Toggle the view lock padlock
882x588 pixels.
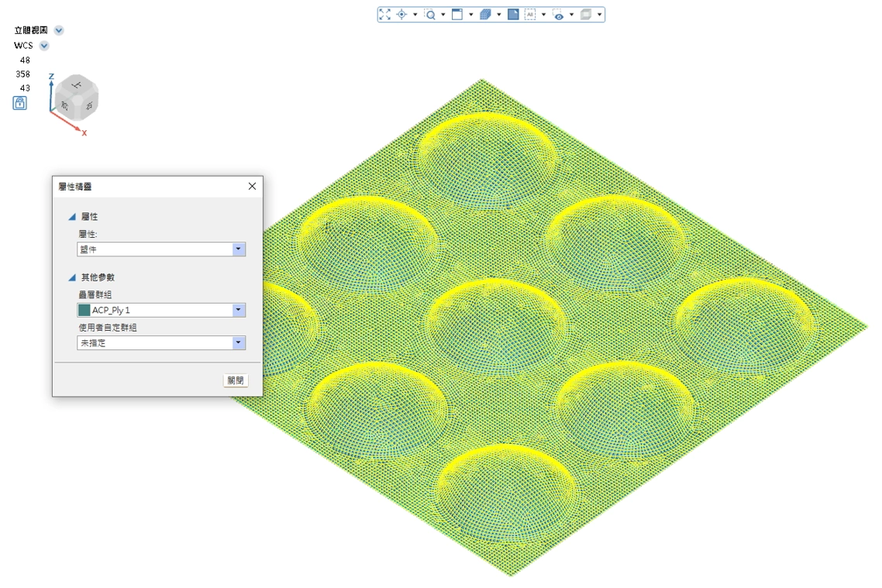pos(20,103)
